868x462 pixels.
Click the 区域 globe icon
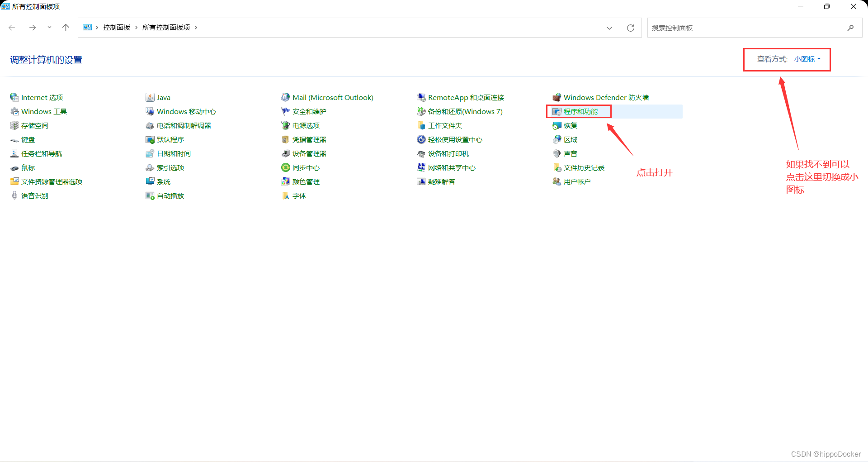(x=557, y=139)
